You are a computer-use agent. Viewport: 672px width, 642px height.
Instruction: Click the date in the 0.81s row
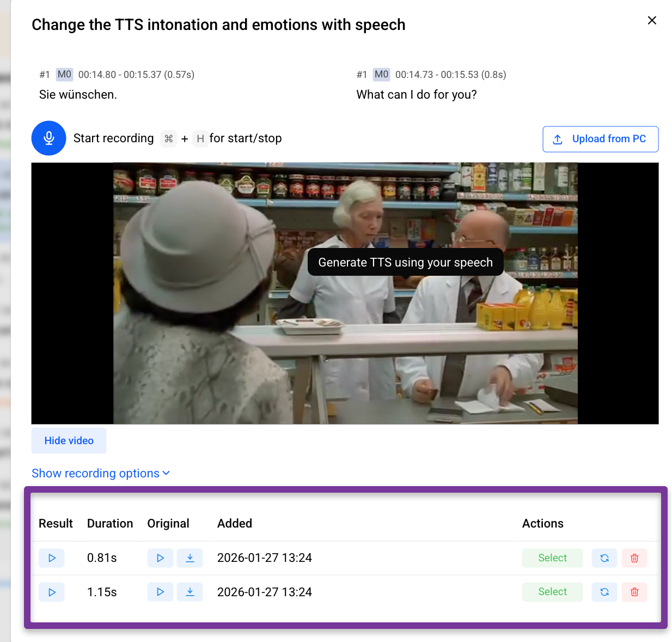[265, 558]
